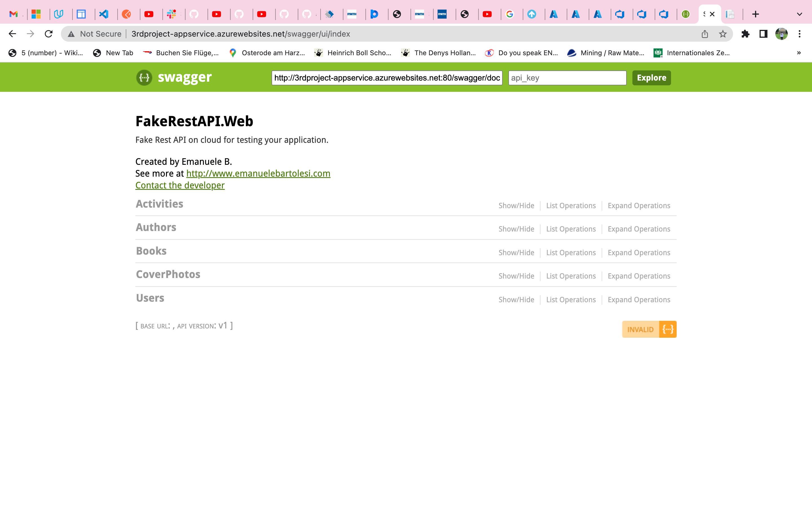This screenshot has height=507, width=812.
Task: Click inside the api_key input field
Action: 567,78
